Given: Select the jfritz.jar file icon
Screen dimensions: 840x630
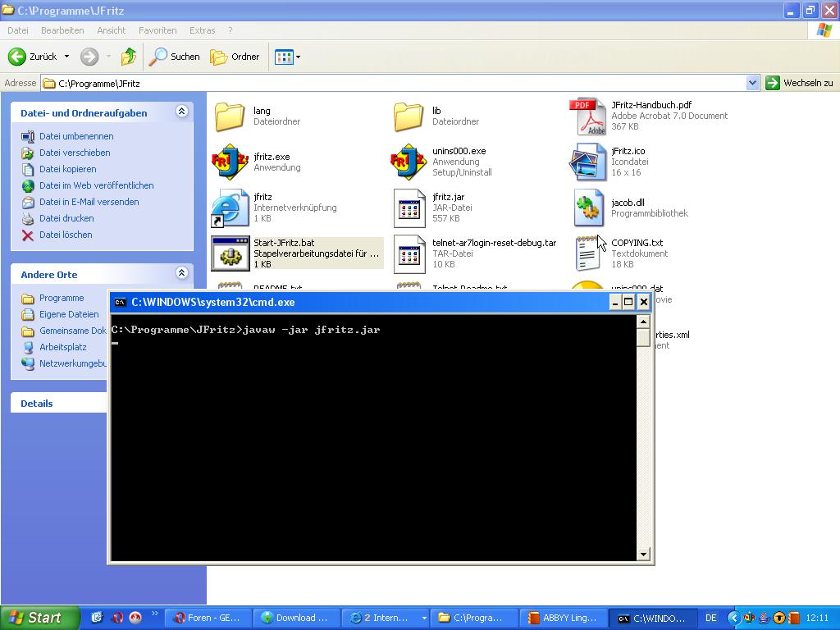Looking at the screenshot, I should click(x=409, y=208).
